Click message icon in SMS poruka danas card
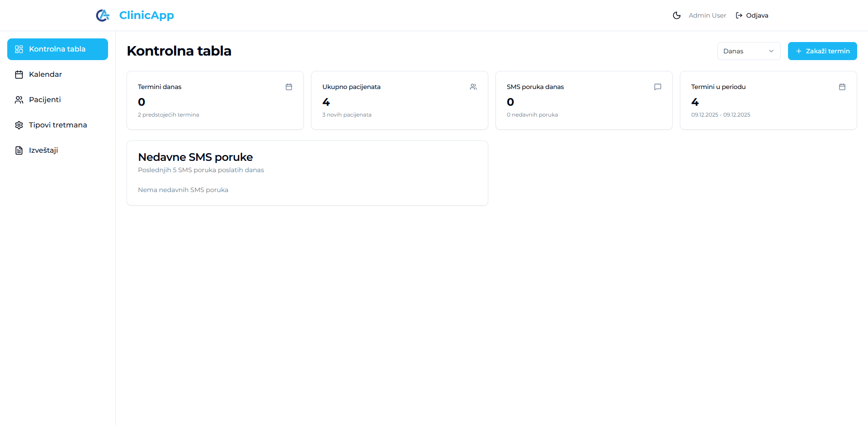868x427 pixels. 658,87
